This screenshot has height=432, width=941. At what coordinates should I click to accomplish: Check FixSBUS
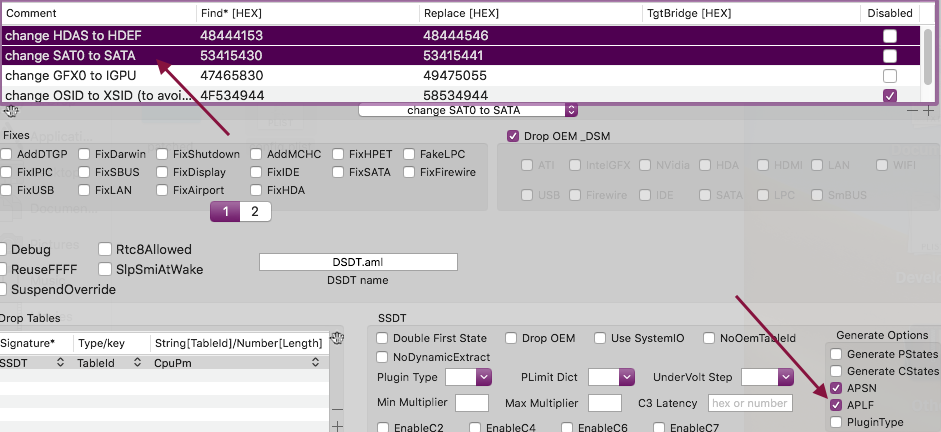(84, 172)
